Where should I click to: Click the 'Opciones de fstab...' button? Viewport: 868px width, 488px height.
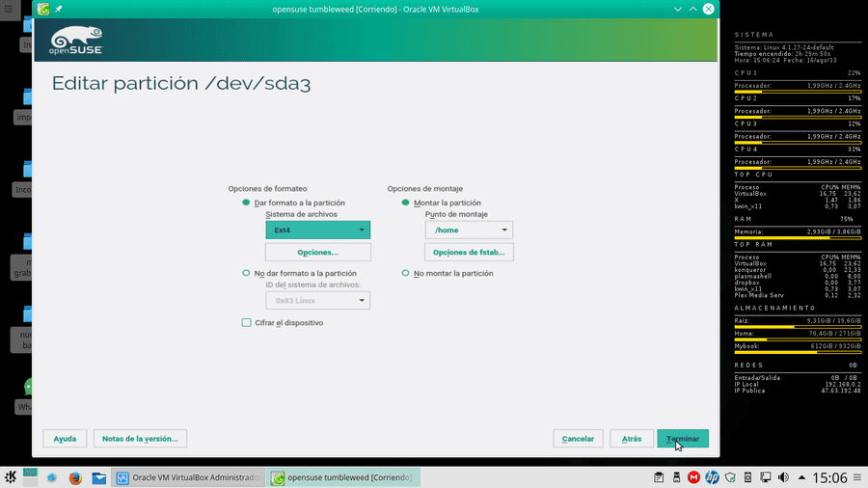click(x=469, y=252)
